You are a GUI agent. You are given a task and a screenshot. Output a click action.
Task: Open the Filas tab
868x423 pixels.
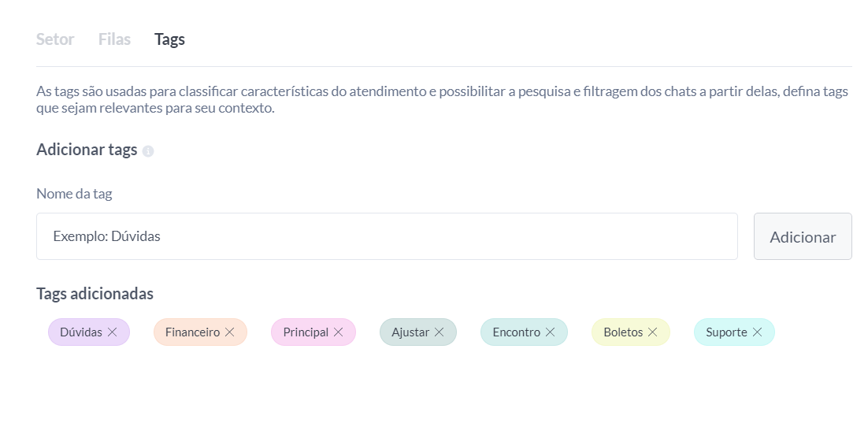click(114, 39)
